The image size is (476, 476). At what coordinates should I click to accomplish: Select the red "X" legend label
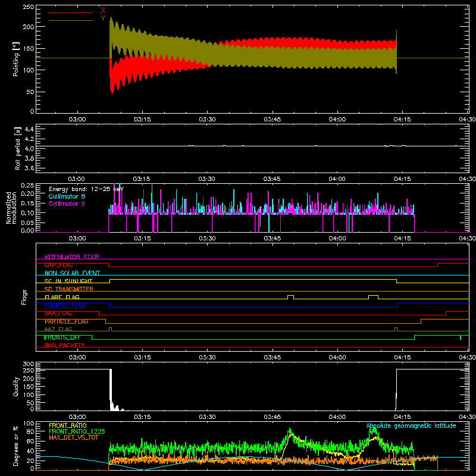103,10
